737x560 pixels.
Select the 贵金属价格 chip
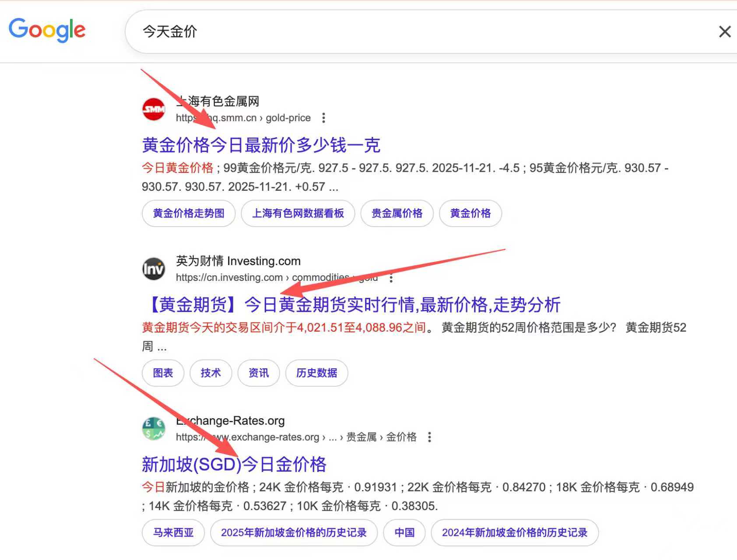397,213
